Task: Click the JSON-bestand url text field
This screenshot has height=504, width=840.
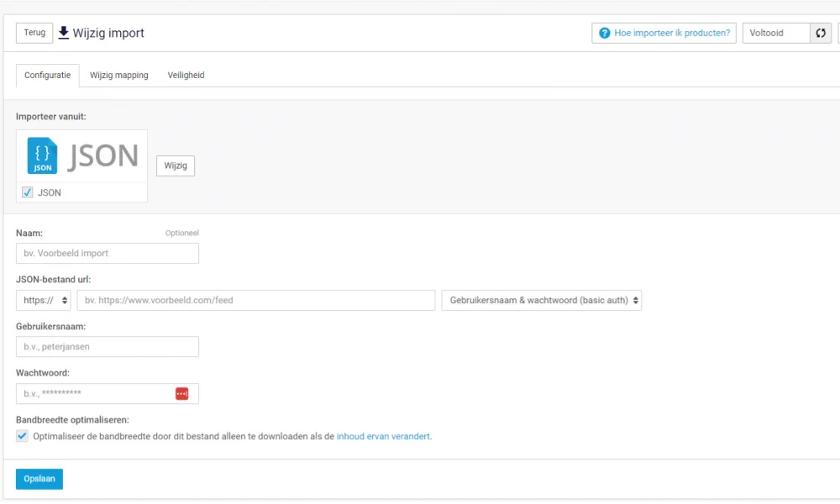Action: (256, 301)
